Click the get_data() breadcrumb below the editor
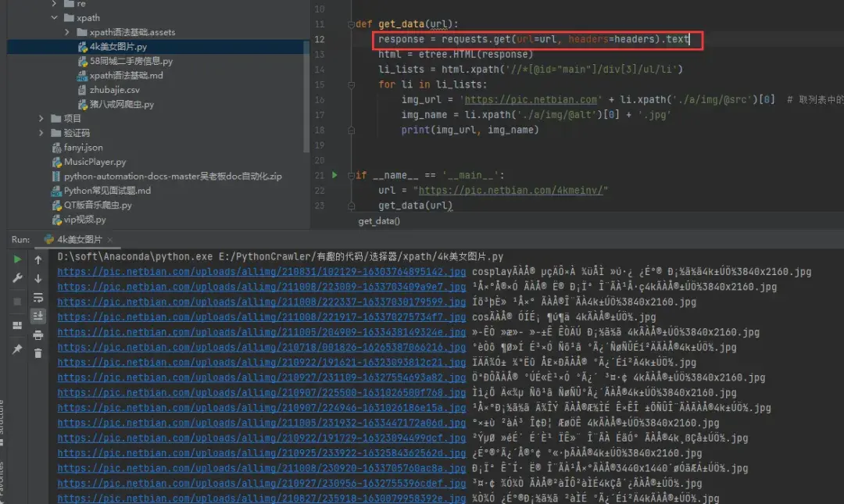The width and height of the screenshot is (844, 504). tap(379, 221)
